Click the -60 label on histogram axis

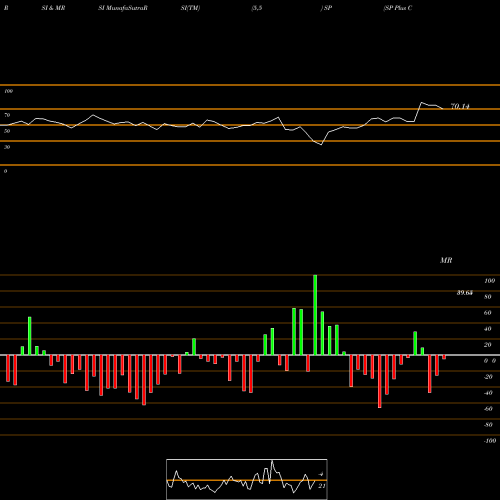point(488,409)
